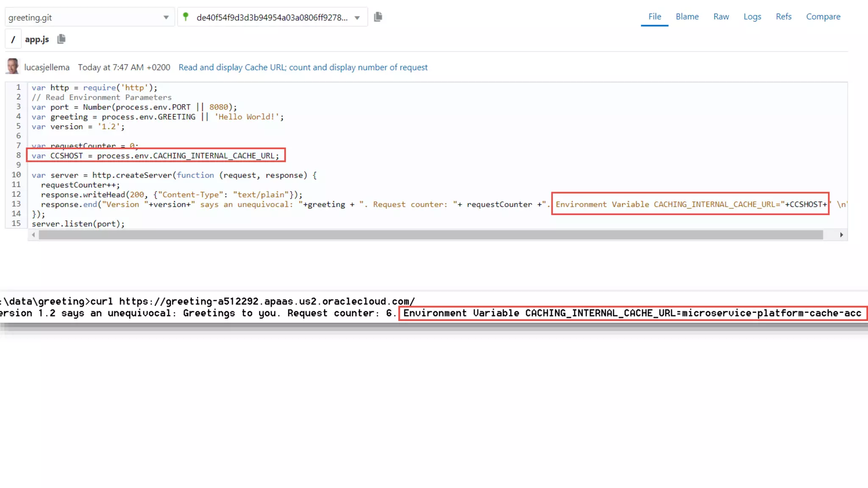The image size is (868, 488).
Task: Copy the commit hash to clipboard
Action: pos(378,17)
